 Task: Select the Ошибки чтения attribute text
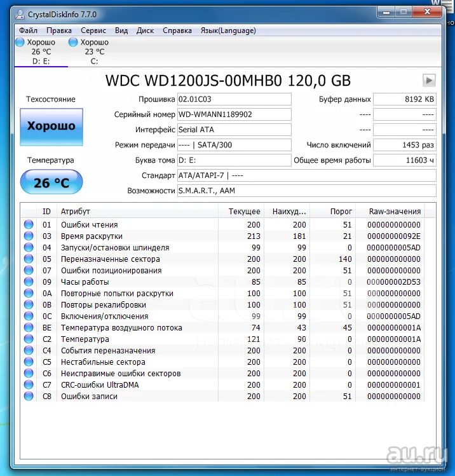pos(89,224)
